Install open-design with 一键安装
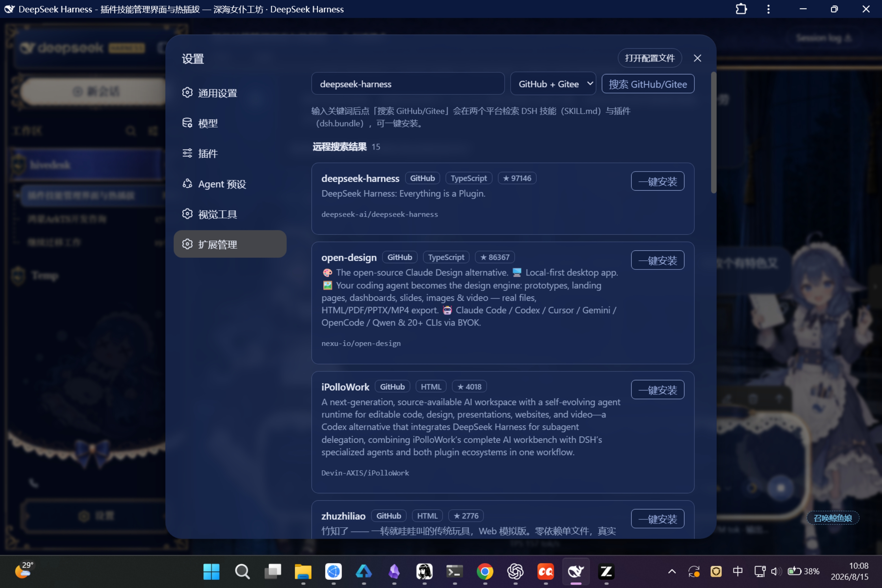The width and height of the screenshot is (882, 588). 657,260
